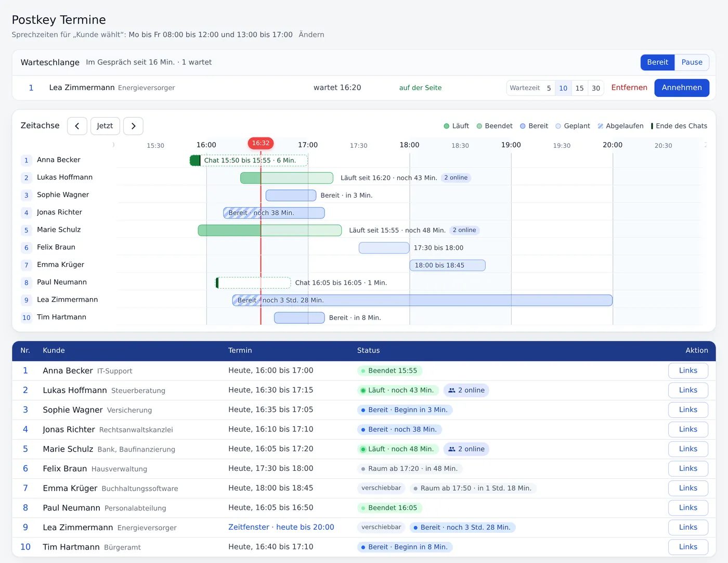The height and width of the screenshot is (563, 728).
Task: Go to earlier time on Zeitachse
Action: pyautogui.click(x=77, y=126)
